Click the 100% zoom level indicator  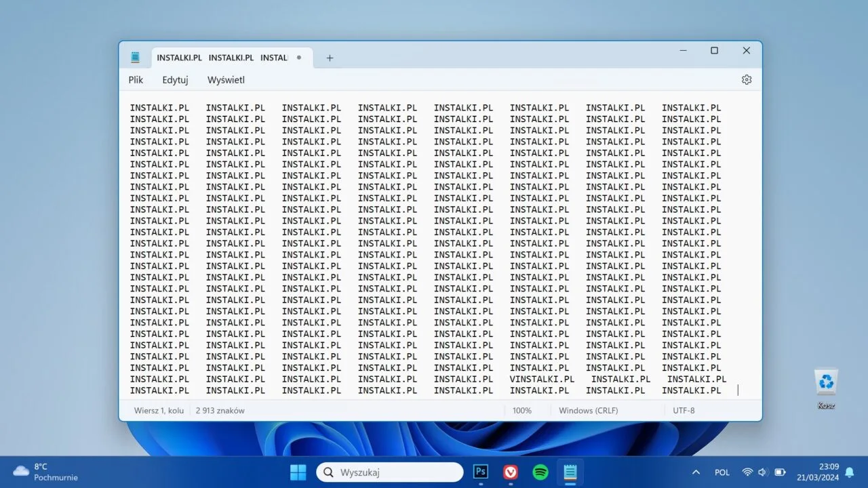click(x=522, y=411)
